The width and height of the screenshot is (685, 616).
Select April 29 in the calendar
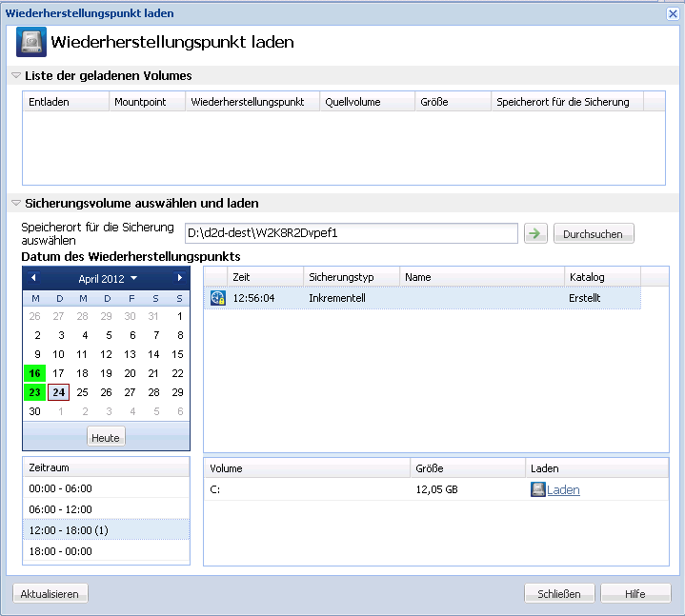click(177, 392)
